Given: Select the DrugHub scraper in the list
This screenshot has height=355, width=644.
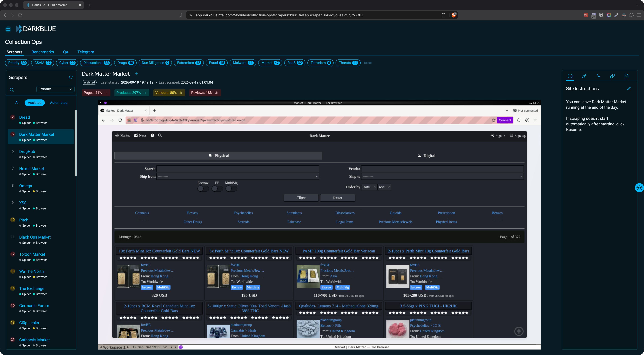Looking at the screenshot, I should pyautogui.click(x=41, y=154).
